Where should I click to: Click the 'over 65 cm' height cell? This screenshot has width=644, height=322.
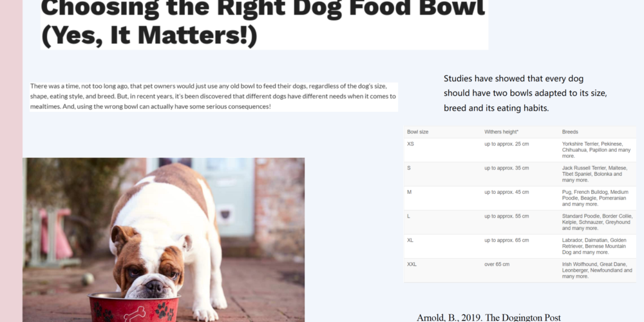pyautogui.click(x=497, y=265)
